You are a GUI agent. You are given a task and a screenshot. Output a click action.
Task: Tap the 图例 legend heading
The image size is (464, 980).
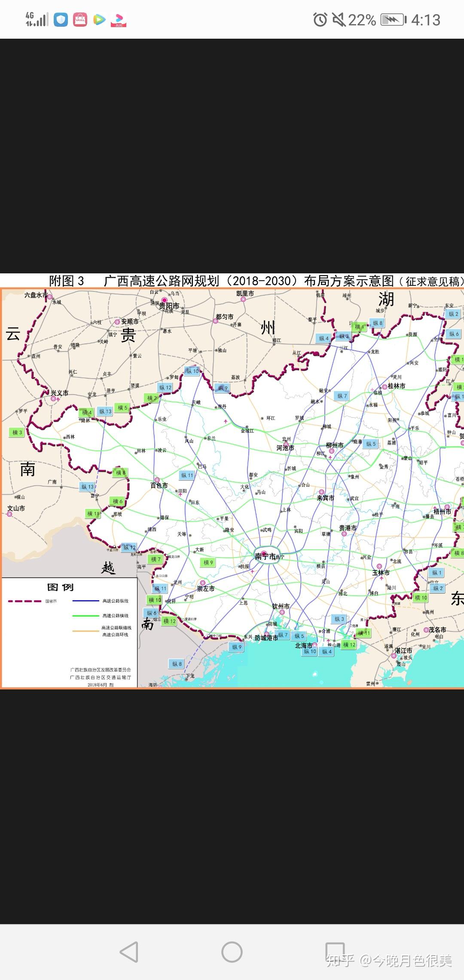60,587
